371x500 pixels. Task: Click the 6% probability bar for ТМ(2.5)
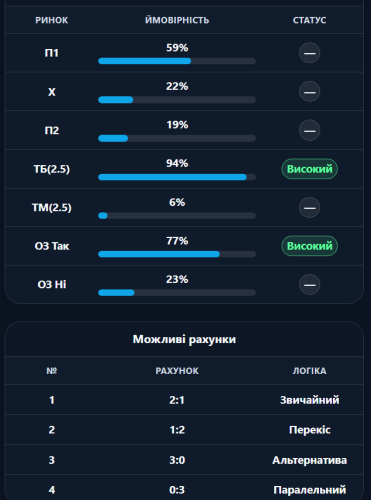pyautogui.click(x=177, y=216)
